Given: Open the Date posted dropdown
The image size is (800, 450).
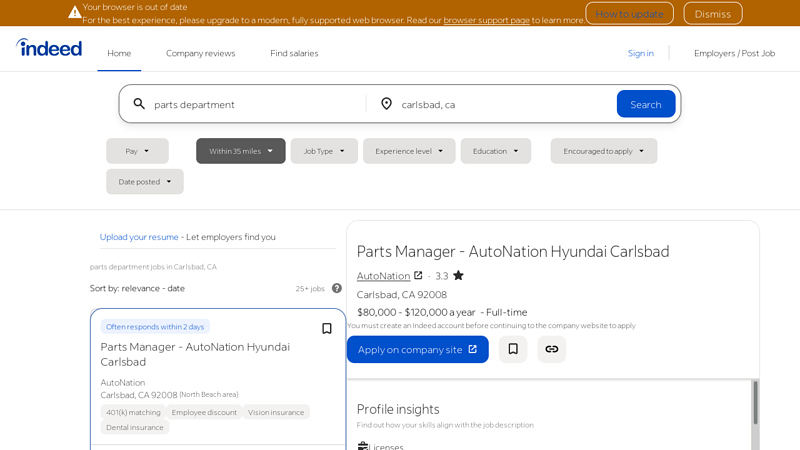Looking at the screenshot, I should click(x=145, y=182).
